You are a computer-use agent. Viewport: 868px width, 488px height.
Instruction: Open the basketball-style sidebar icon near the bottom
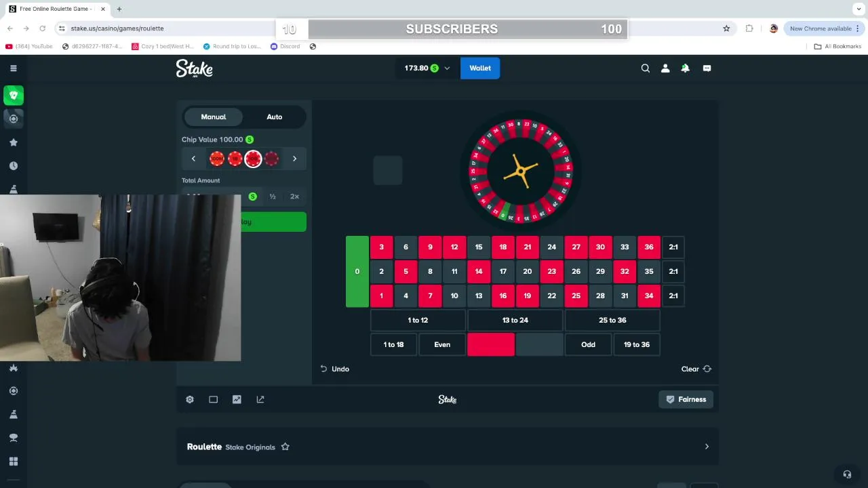pos(13,391)
